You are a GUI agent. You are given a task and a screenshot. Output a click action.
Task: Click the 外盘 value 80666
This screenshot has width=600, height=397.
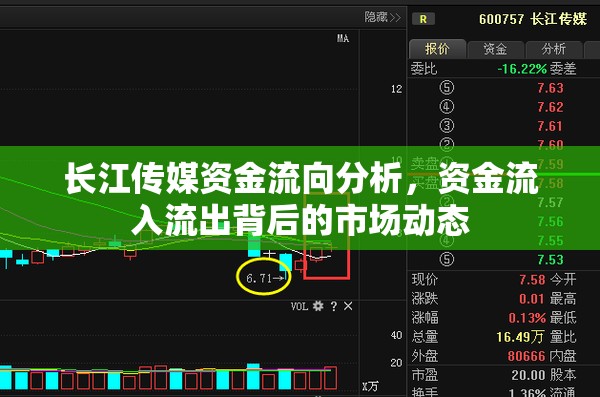[526, 356]
